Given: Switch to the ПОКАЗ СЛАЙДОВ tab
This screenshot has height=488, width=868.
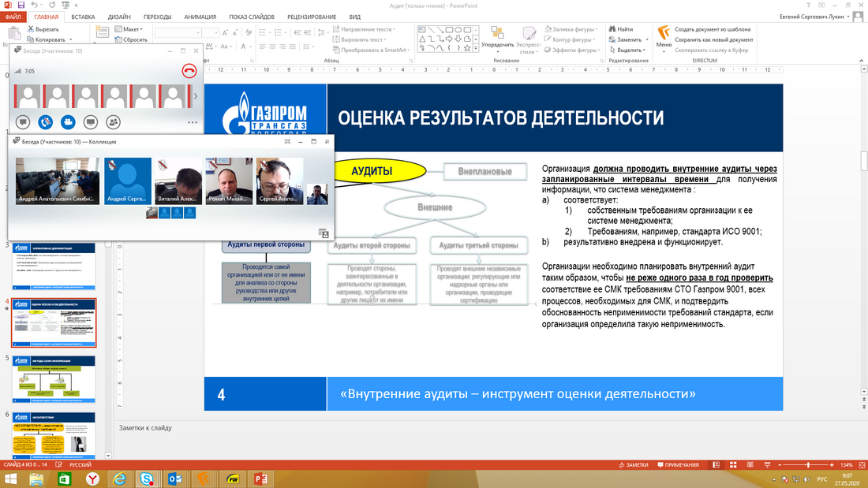Looking at the screenshot, I should pyautogui.click(x=251, y=17).
